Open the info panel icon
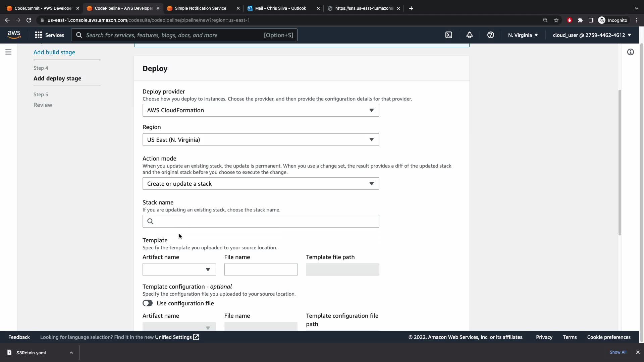The image size is (644, 362). 631,52
